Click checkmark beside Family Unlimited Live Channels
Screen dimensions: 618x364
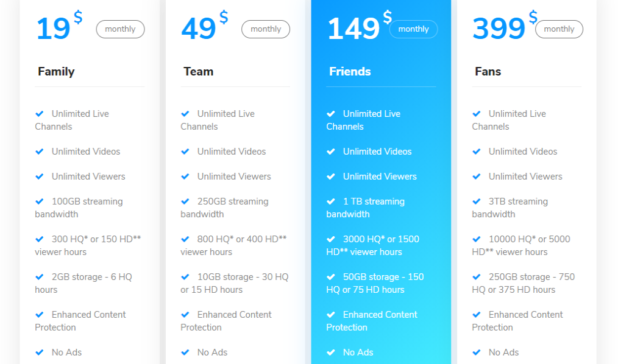40,114
